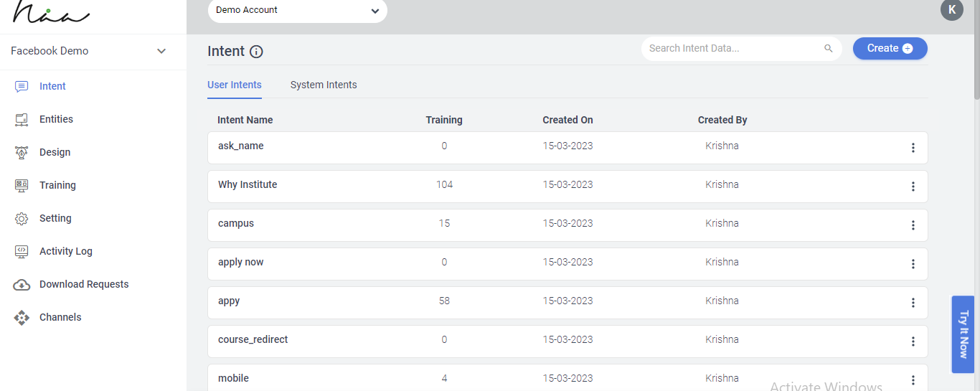The width and height of the screenshot is (980, 391).
Task: Switch to the System Intents tab
Action: (324, 85)
